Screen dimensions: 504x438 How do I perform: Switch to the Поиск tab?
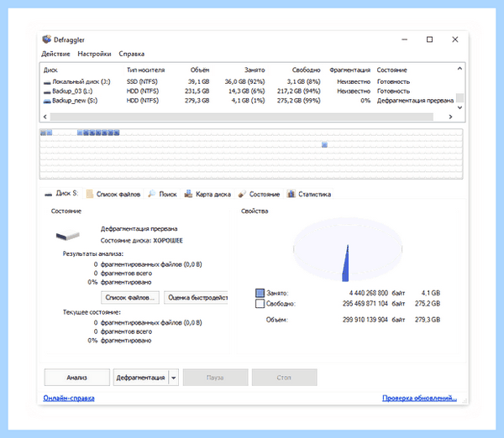click(162, 194)
